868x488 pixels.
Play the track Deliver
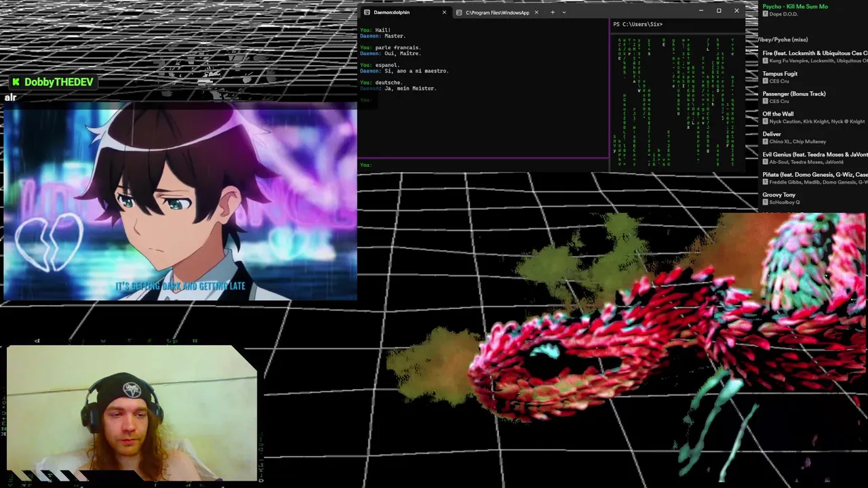point(772,134)
